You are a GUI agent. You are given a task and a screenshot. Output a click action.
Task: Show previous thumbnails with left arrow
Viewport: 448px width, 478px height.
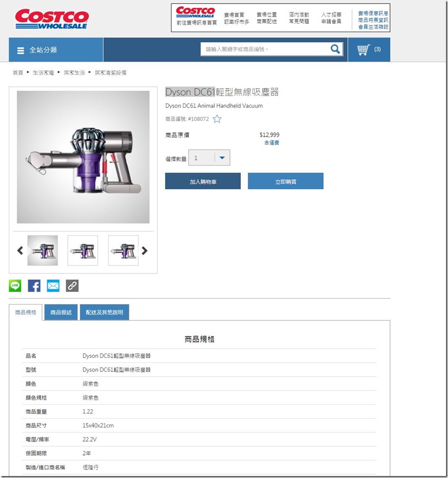20,251
